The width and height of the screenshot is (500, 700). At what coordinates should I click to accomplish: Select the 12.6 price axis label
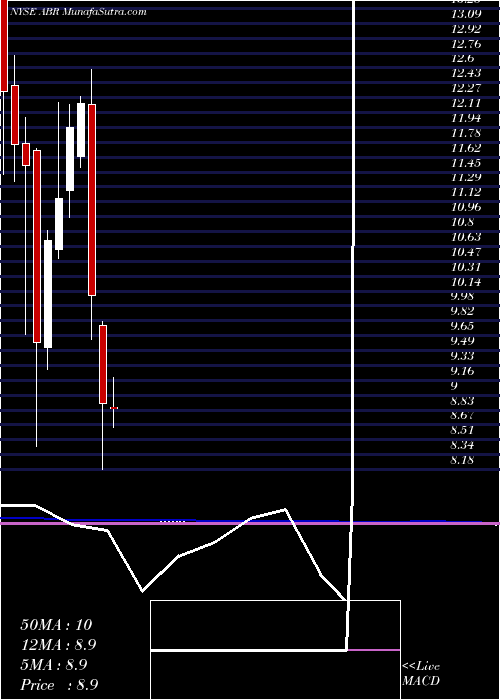[x=462, y=59]
